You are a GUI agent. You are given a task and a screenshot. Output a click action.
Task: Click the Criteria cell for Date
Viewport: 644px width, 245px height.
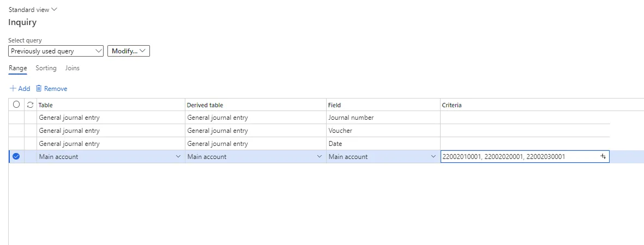click(x=525, y=144)
